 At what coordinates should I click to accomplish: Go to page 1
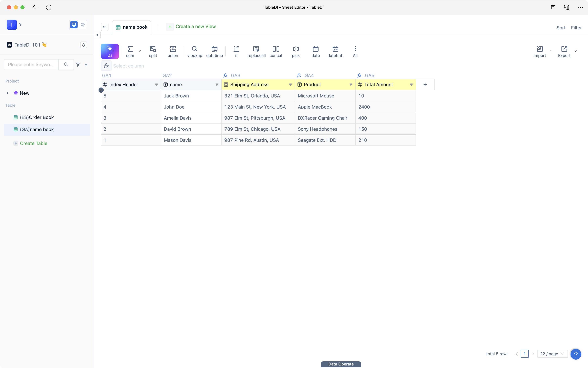(x=525, y=354)
